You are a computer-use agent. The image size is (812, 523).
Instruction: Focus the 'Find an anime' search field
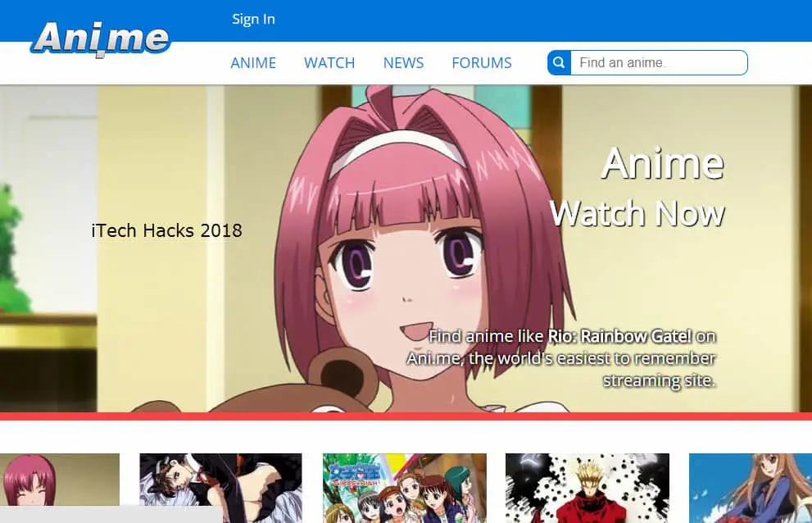point(659,63)
